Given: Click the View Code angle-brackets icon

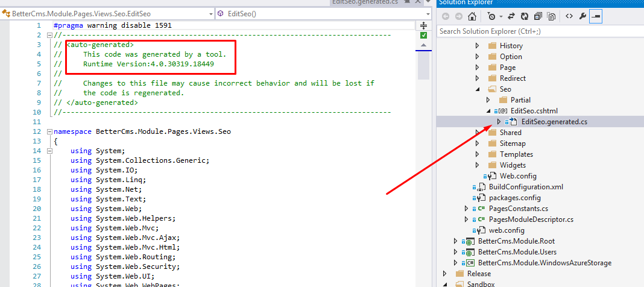Looking at the screenshot, I should point(569,16).
